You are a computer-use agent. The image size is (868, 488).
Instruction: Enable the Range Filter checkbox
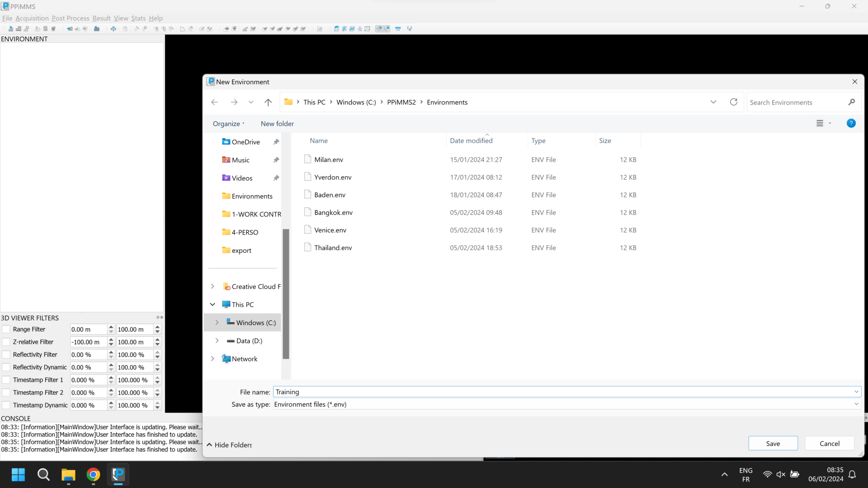pos(6,329)
